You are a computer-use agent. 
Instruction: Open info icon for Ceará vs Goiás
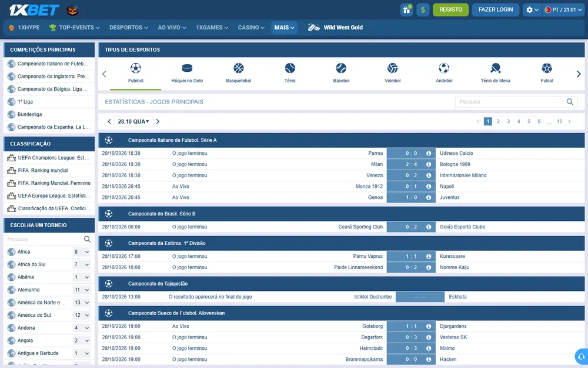[x=428, y=227]
